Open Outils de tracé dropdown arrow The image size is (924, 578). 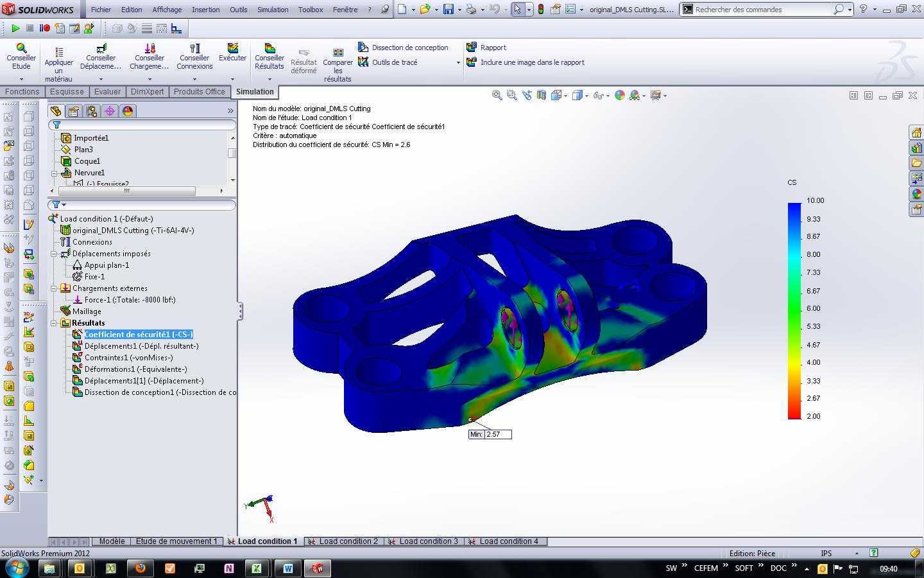pyautogui.click(x=458, y=63)
